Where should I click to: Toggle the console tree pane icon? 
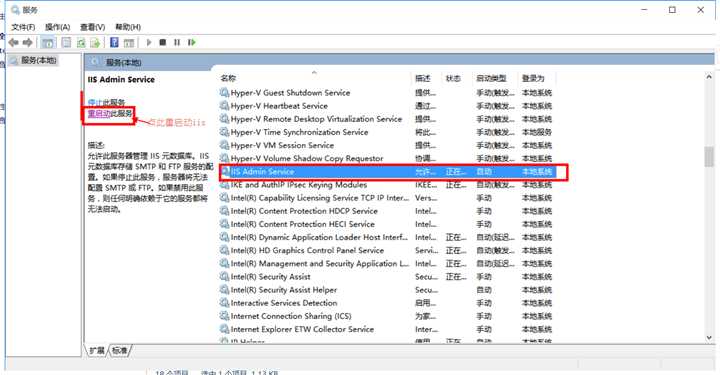pyautogui.click(x=48, y=43)
